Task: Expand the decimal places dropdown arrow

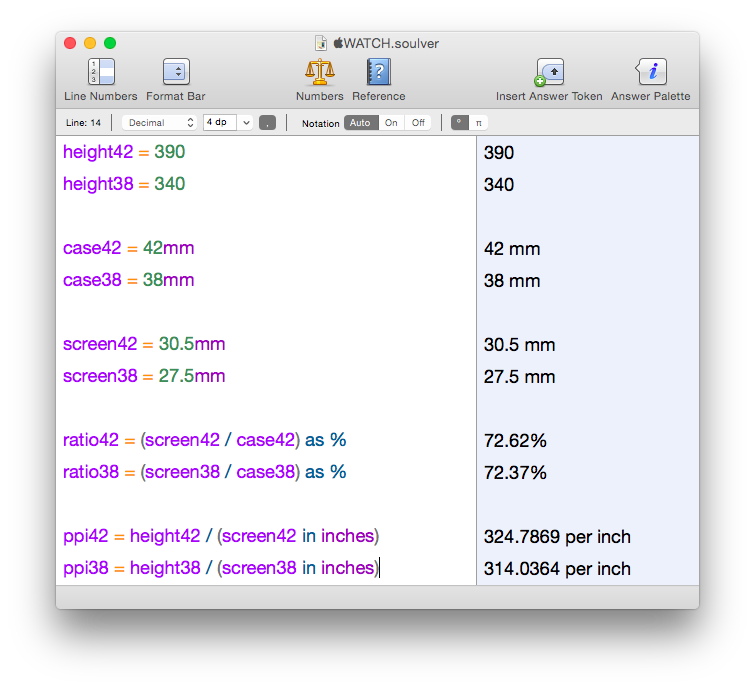Action: (x=246, y=123)
